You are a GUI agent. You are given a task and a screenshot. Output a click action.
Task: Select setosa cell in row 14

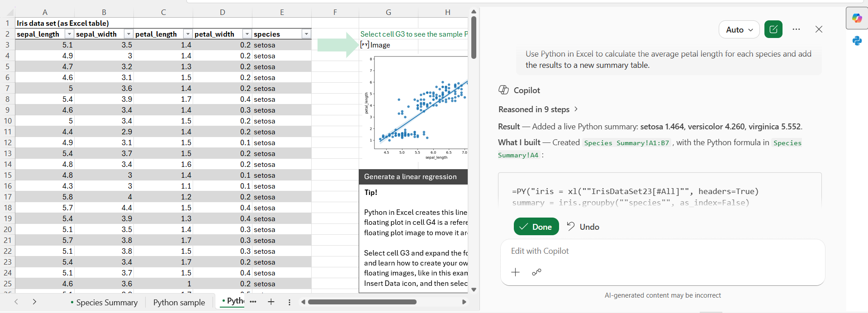click(x=282, y=164)
